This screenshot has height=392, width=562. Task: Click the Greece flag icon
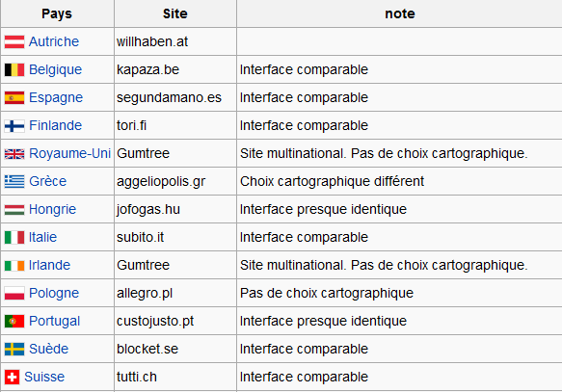[14, 181]
